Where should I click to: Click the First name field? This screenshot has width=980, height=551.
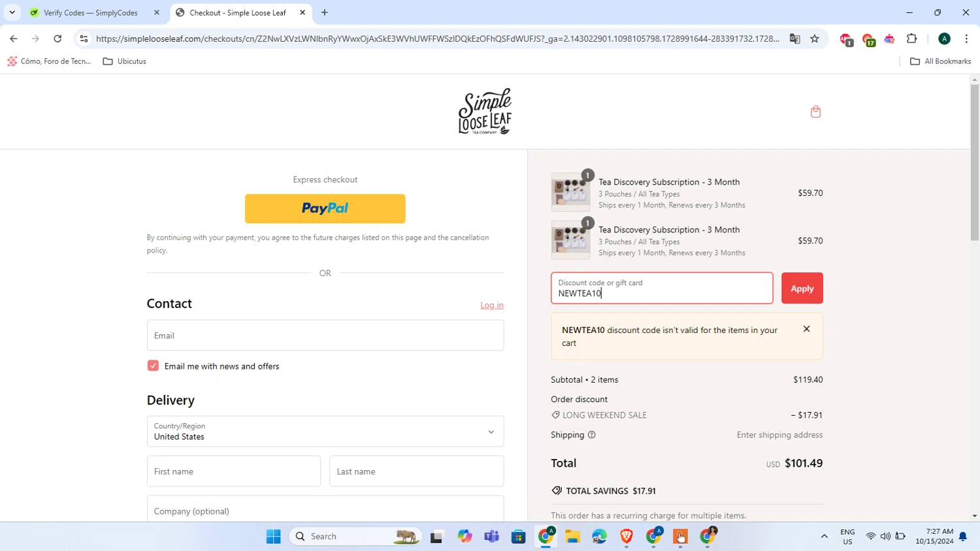click(x=234, y=471)
